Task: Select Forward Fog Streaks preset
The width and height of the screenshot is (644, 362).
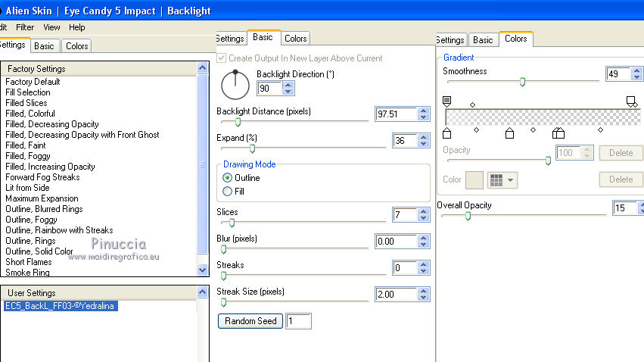Action: tap(42, 177)
